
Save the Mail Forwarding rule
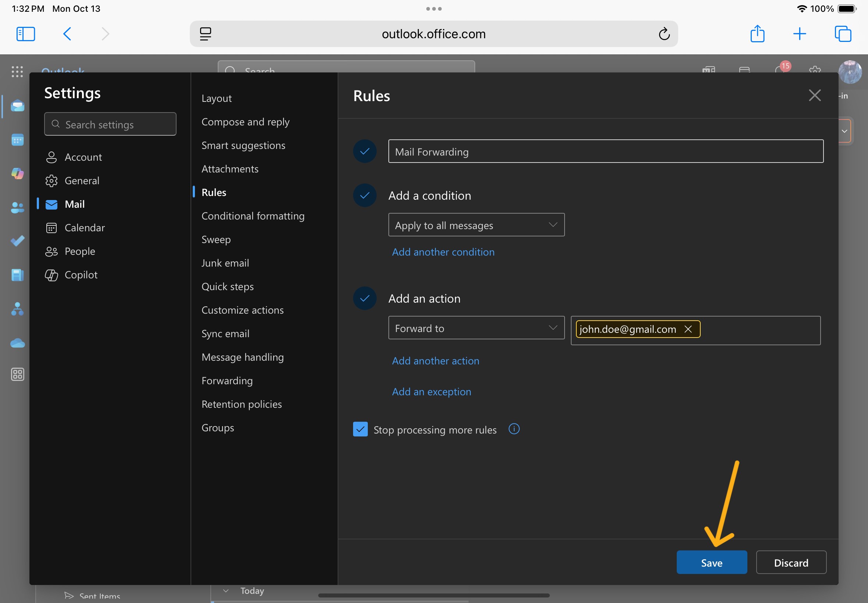tap(711, 562)
